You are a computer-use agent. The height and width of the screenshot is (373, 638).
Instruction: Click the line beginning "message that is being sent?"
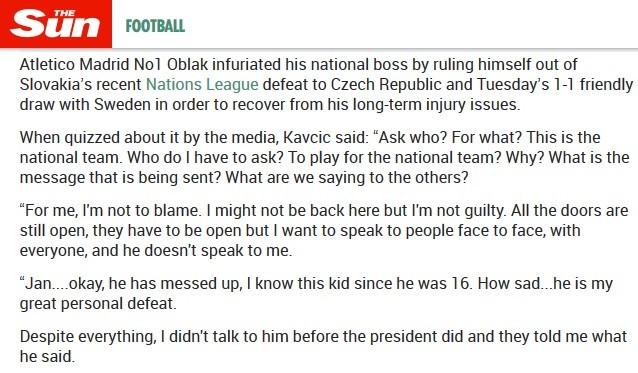pyautogui.click(x=244, y=178)
